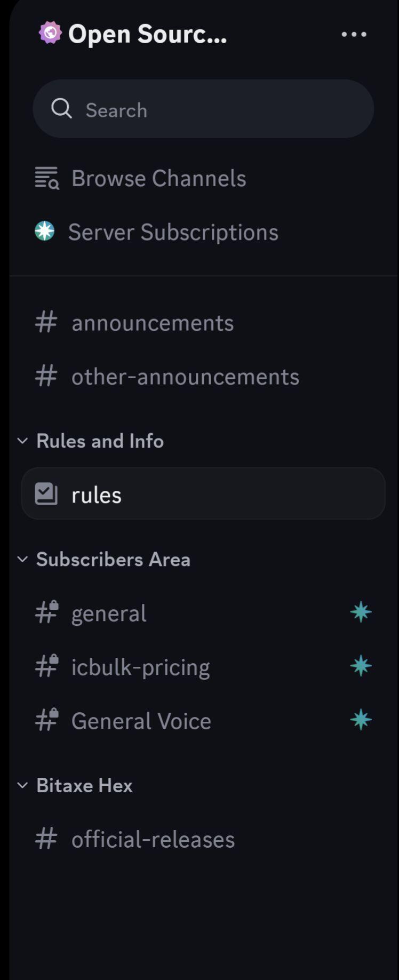The height and width of the screenshot is (980, 399).
Task: Click the subscriber star beside general
Action: [361, 612]
